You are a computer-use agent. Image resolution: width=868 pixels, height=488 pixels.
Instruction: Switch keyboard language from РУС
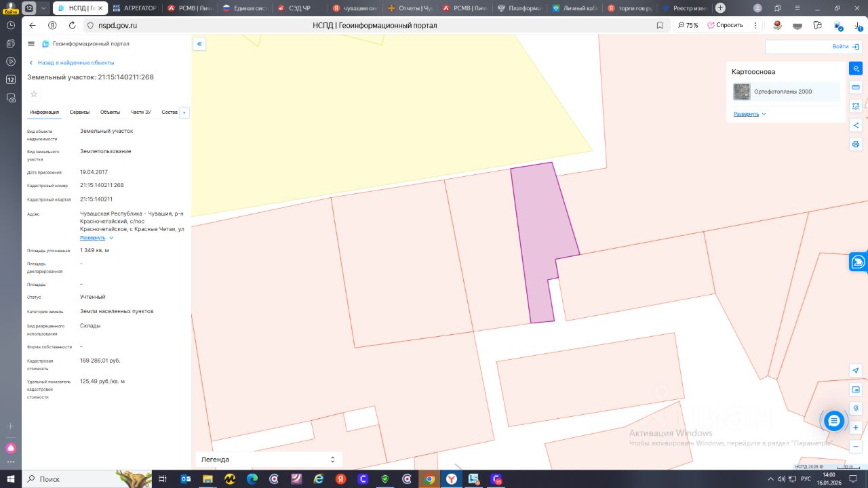coord(806,479)
